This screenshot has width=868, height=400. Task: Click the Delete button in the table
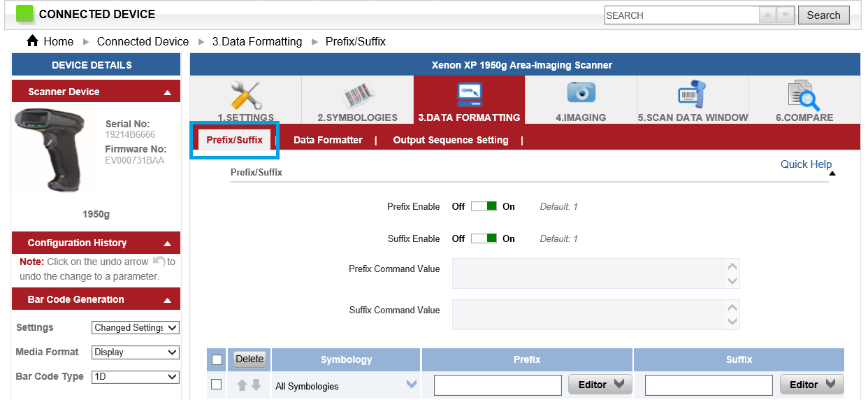coord(249,359)
